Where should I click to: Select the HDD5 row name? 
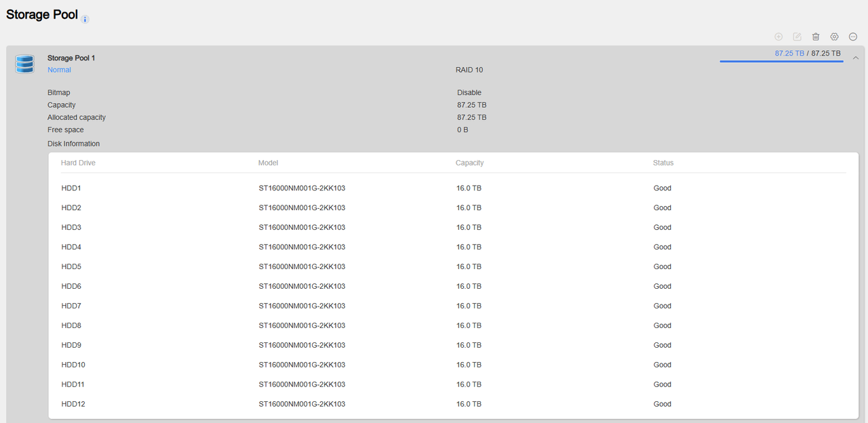[x=71, y=266]
